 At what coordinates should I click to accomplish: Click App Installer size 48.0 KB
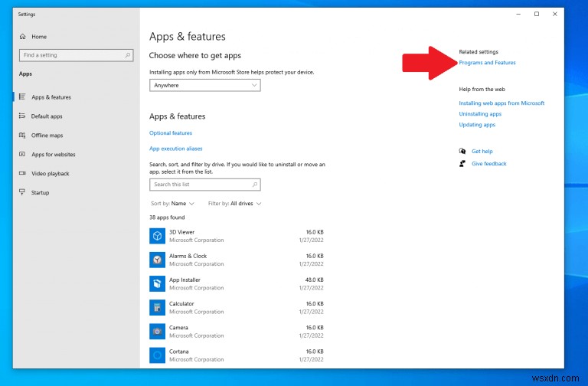(x=314, y=280)
